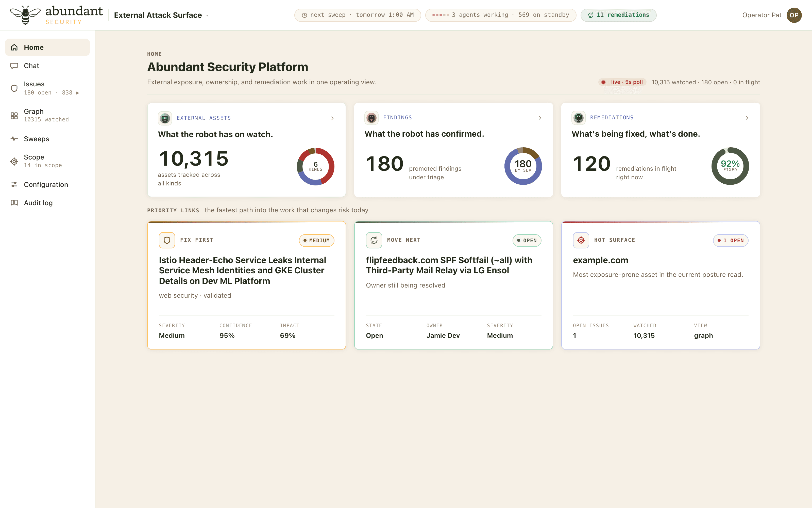The height and width of the screenshot is (508, 812).
Task: Click the 95% confidence value
Action: point(227,336)
